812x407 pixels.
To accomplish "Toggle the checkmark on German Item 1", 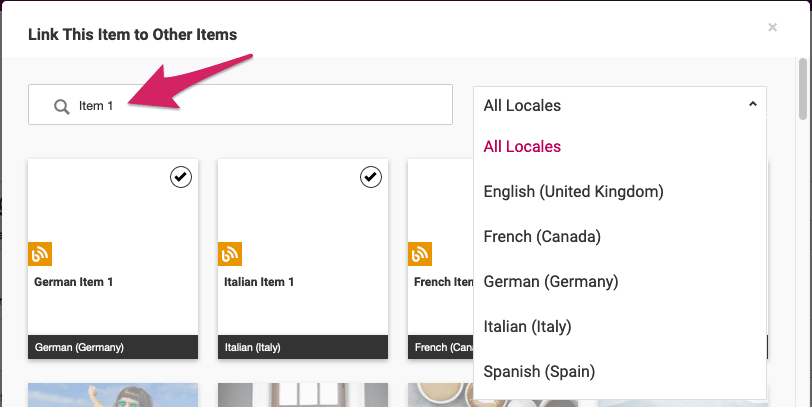I will (181, 177).
